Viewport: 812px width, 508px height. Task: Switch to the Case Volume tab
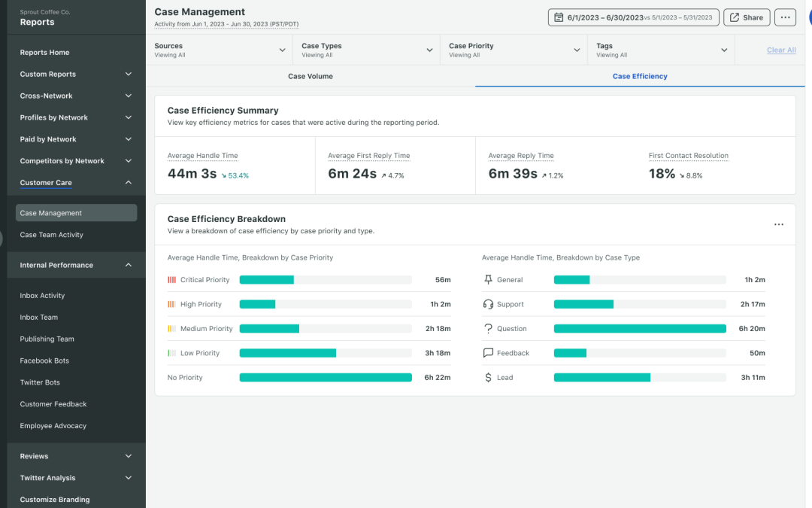(x=310, y=76)
